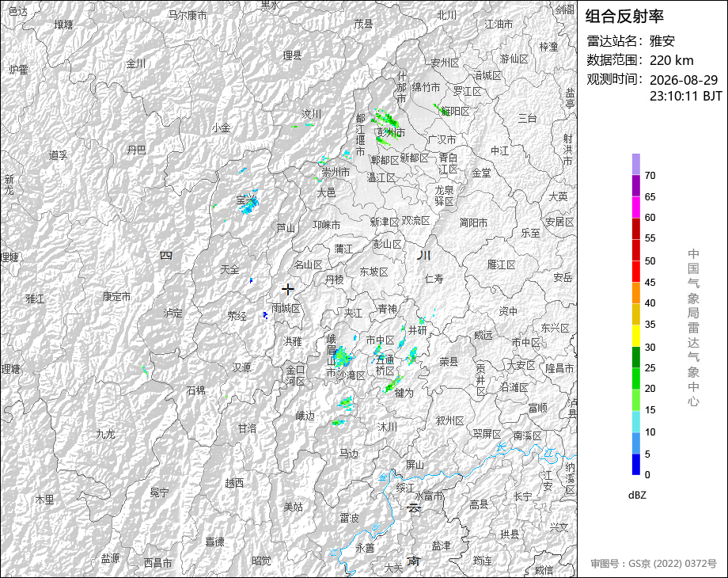Image resolution: width=728 pixels, height=578 pixels.
Task: Click the black cross radar station marker
Action: pyautogui.click(x=287, y=290)
